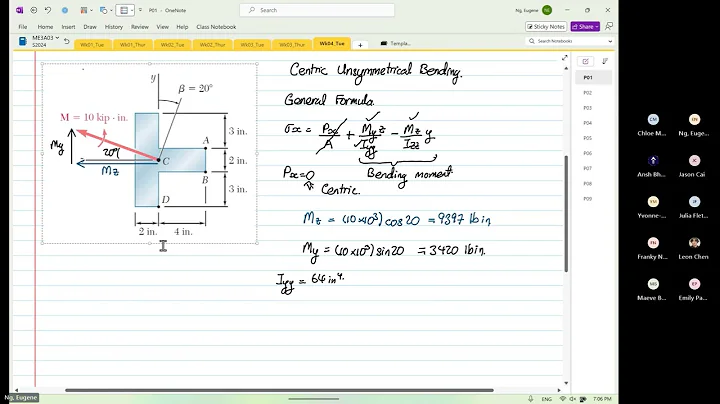This screenshot has width=720, height=404.
Task: Switch to the Wk03_Thur section tab
Action: click(x=292, y=45)
